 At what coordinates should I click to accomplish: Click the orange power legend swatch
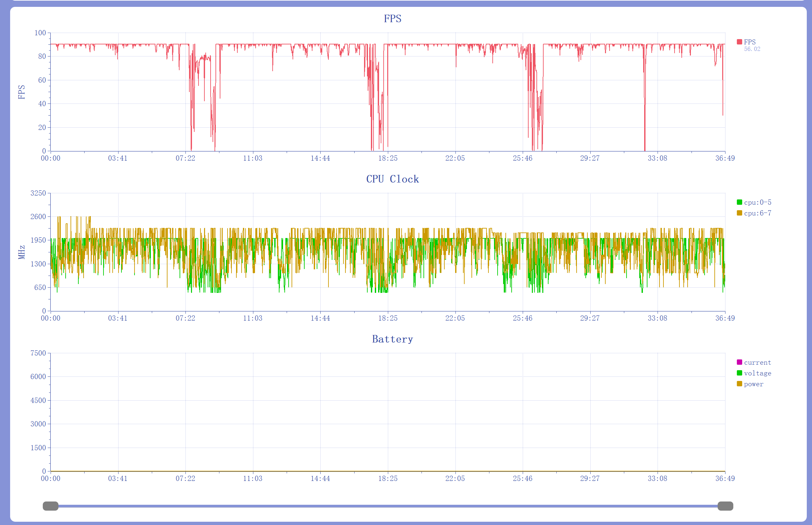click(x=739, y=384)
